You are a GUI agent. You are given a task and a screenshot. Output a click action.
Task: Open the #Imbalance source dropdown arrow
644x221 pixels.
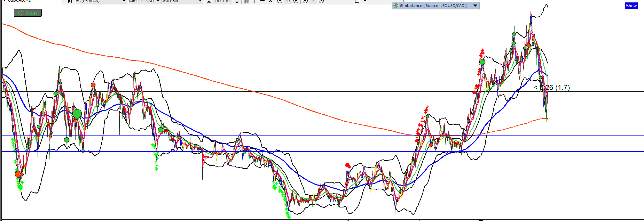pos(475,6)
